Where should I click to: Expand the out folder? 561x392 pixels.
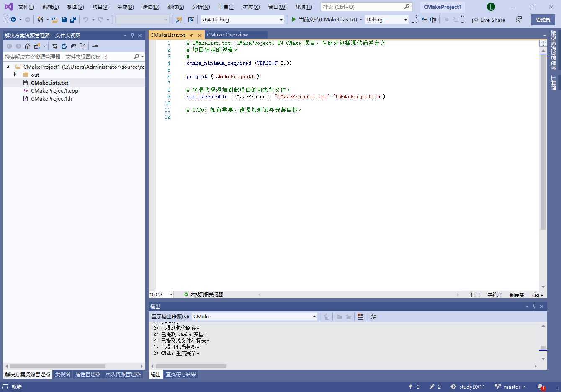pos(15,75)
